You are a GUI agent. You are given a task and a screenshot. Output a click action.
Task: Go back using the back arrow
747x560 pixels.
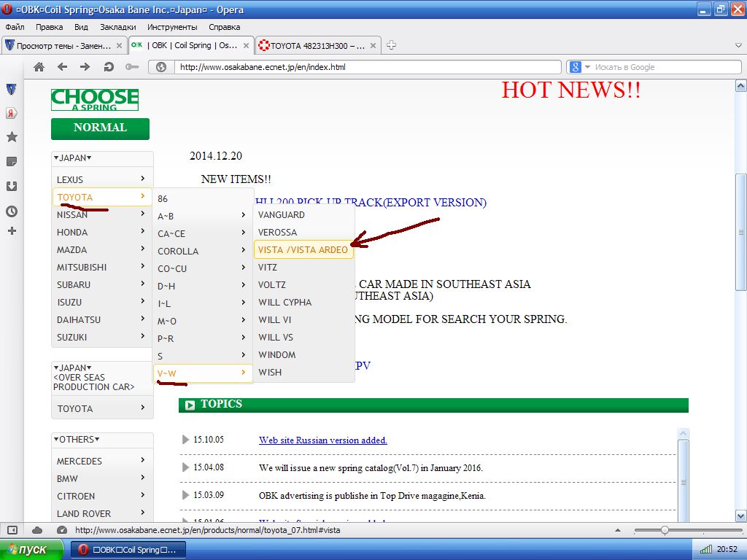coord(62,67)
